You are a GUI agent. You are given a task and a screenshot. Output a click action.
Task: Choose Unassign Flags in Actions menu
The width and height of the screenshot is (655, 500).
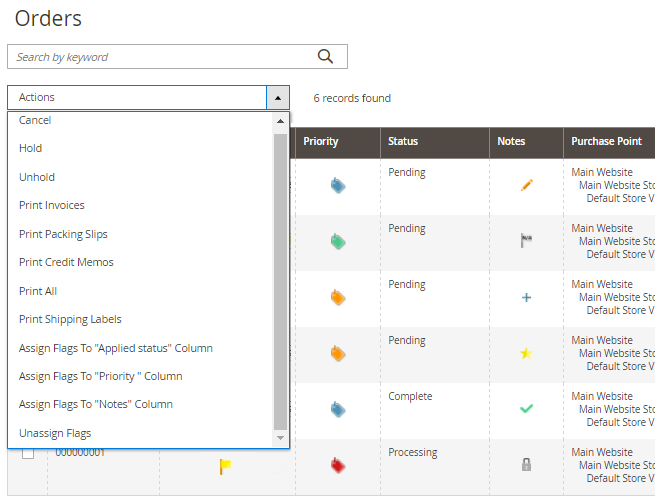point(55,433)
